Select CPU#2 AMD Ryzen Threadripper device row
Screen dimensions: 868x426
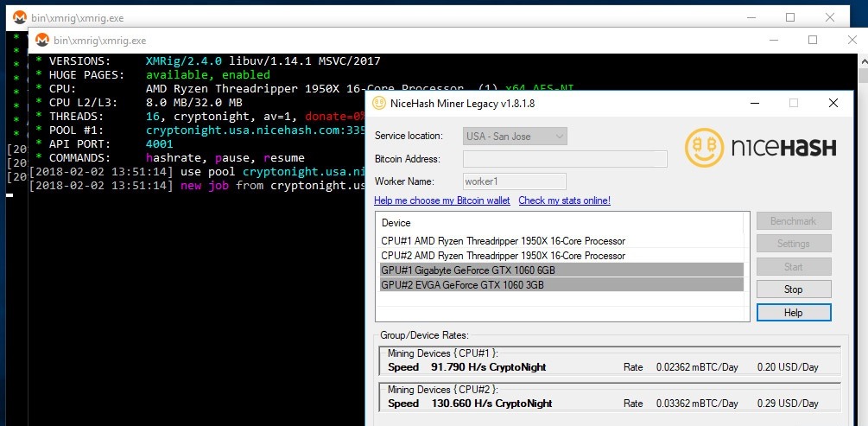[503, 256]
